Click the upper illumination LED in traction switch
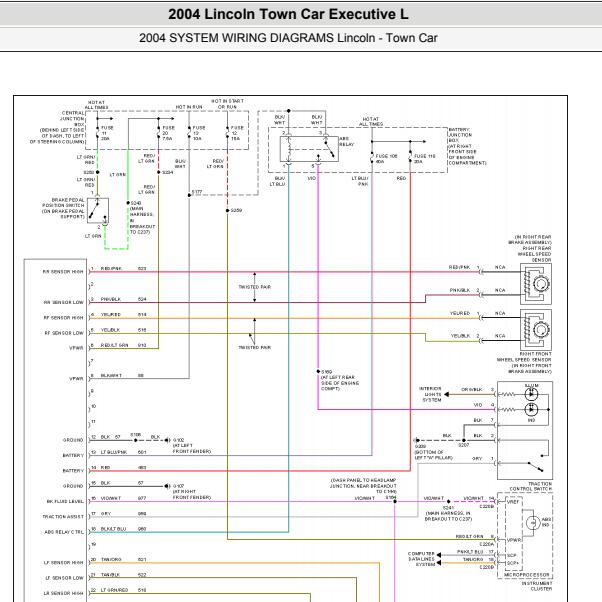 tap(531, 394)
